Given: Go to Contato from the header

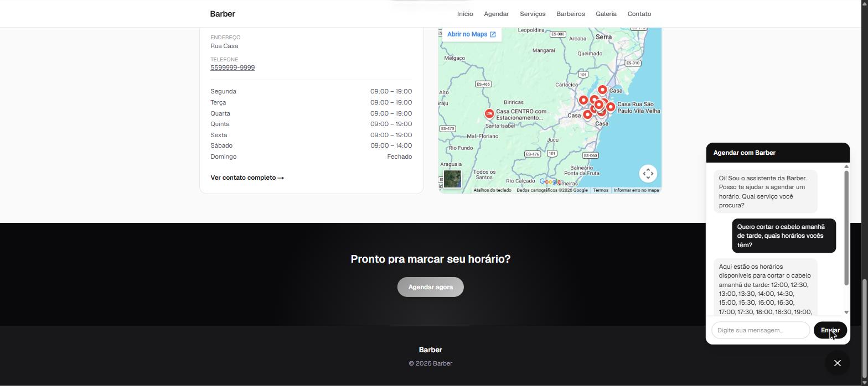Looking at the screenshot, I should pos(639,14).
